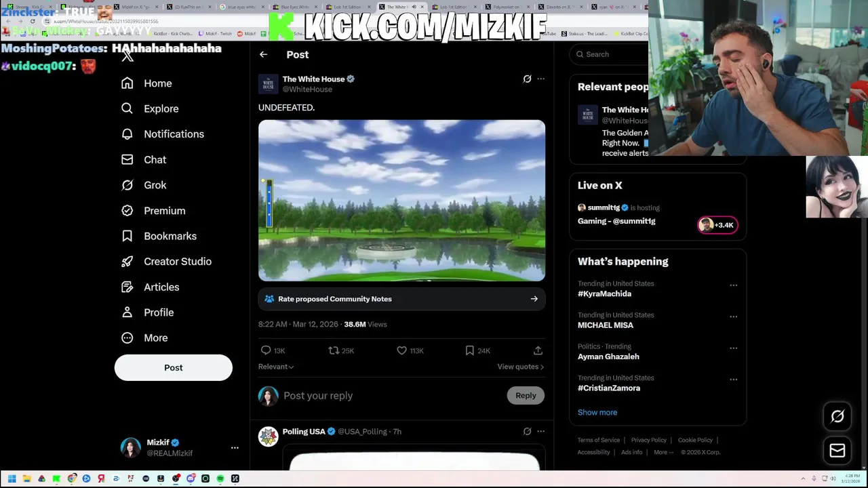Click the Windows Start button
The width and height of the screenshot is (868, 488).
point(12,479)
